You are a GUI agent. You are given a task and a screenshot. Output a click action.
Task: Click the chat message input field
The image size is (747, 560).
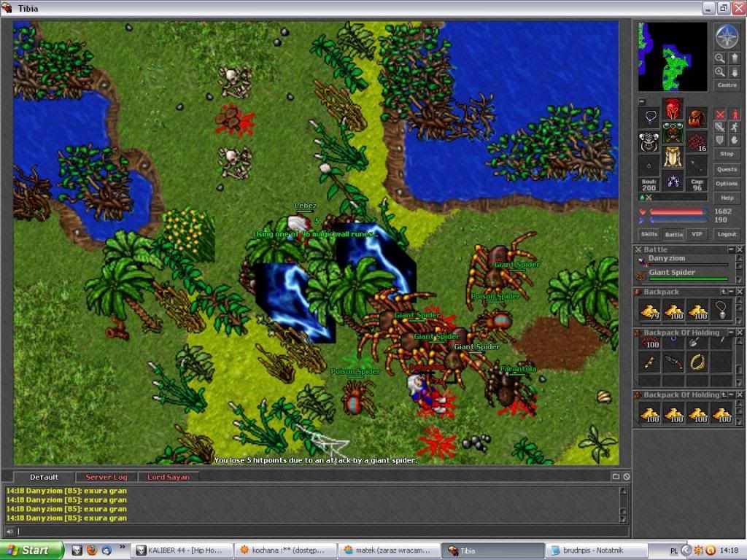tap(322, 531)
